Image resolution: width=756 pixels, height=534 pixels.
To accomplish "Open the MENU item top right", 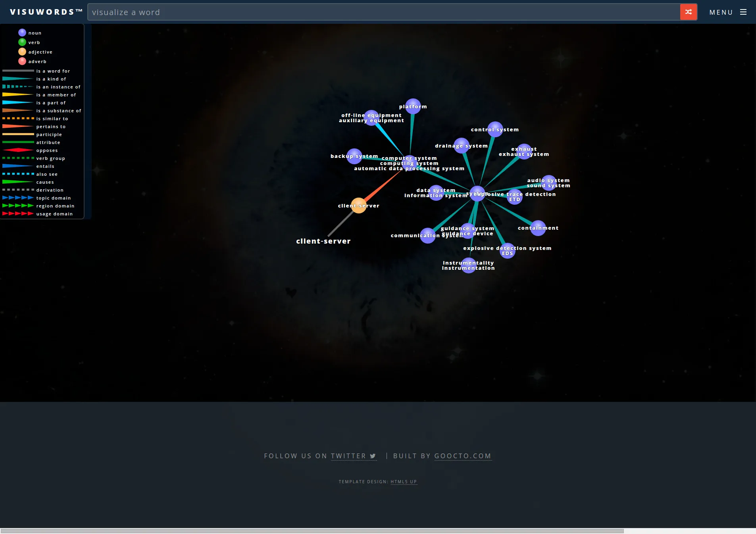I will pos(721,12).
